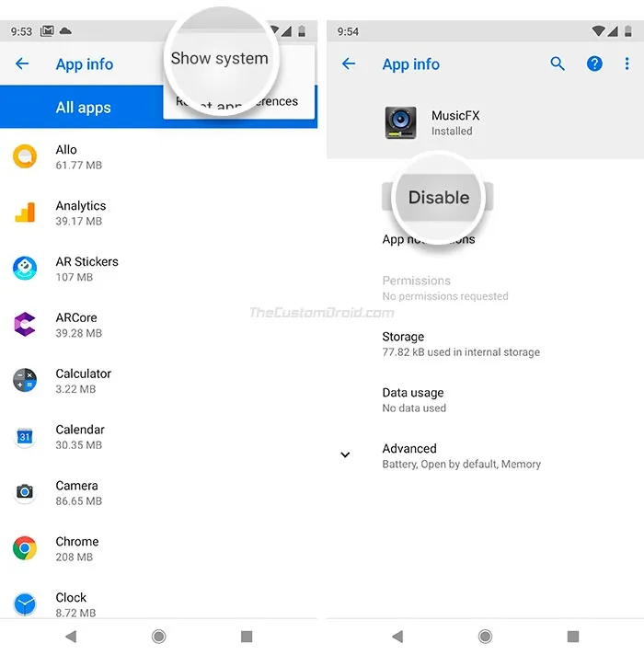
Task: Tap the Disable button for MusicFX
Action: tap(438, 197)
